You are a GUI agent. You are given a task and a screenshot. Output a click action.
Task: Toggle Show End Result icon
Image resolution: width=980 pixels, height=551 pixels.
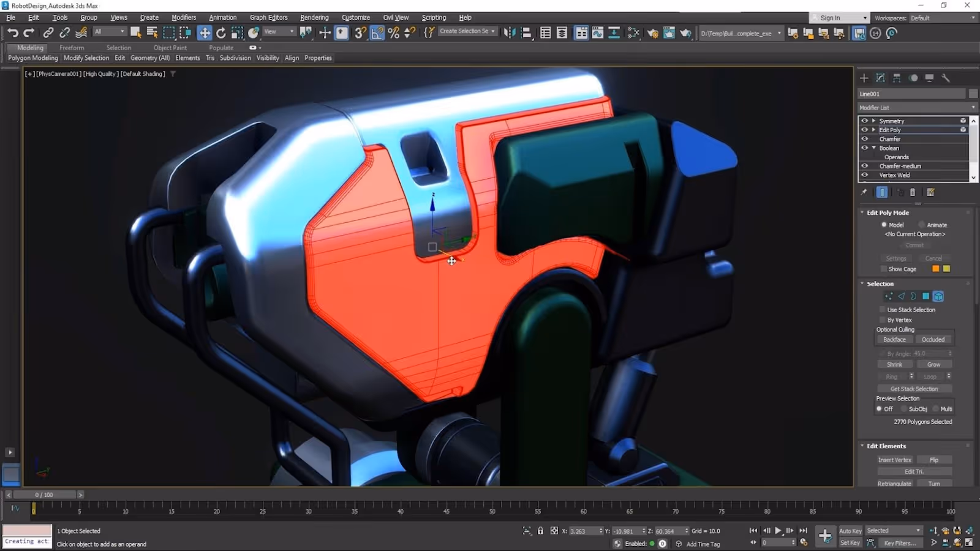[x=882, y=192]
